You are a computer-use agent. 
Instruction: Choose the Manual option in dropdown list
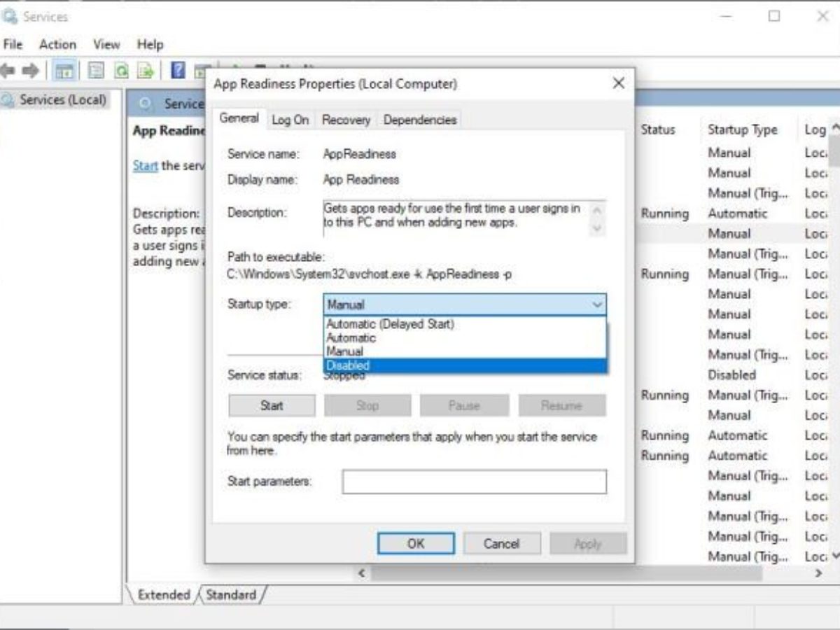465,351
